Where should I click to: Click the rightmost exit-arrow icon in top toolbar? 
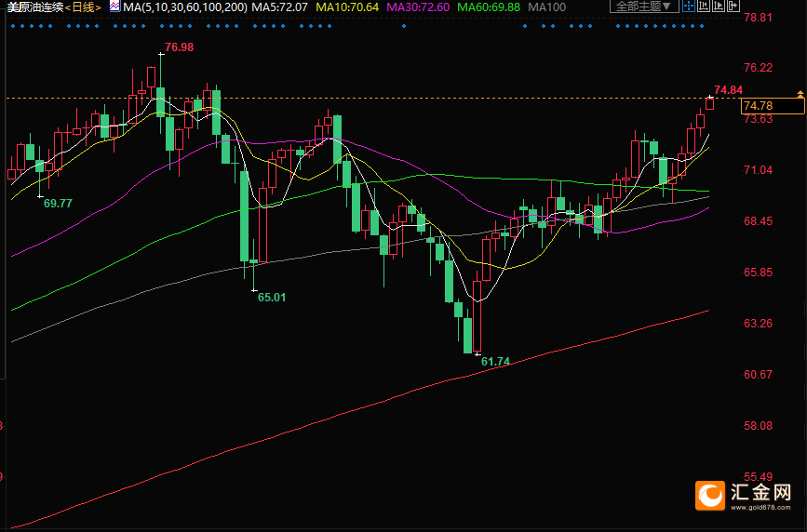(733, 6)
